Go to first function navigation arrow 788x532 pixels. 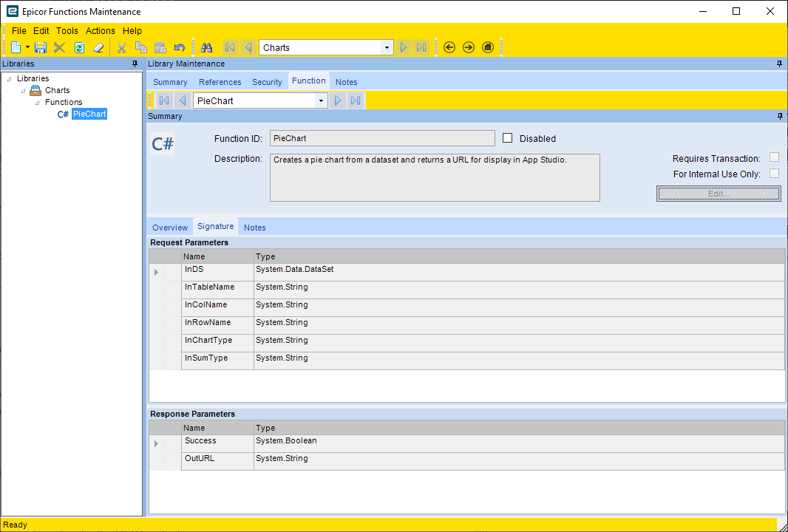(x=164, y=100)
